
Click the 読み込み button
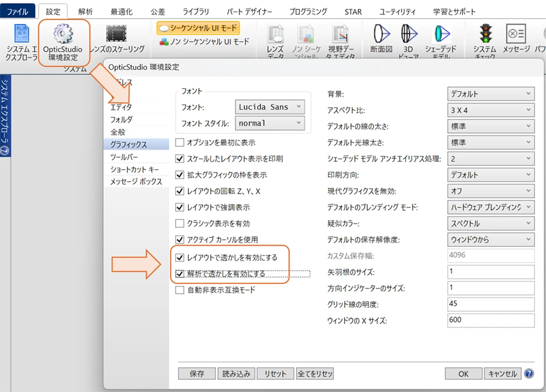point(236,373)
